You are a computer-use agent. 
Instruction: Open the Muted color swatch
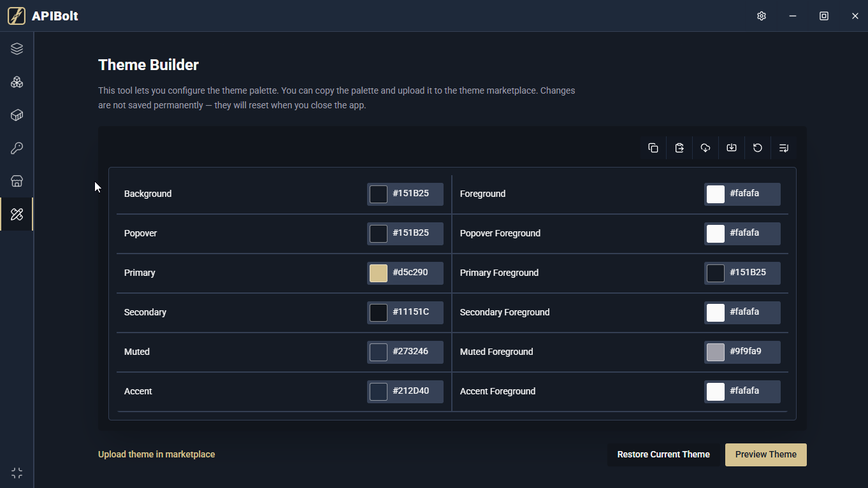[x=379, y=352]
